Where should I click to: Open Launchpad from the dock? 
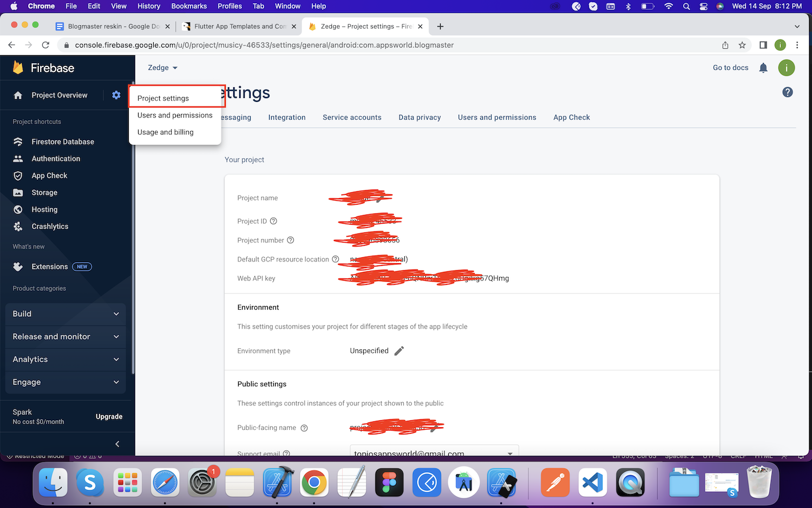128,482
